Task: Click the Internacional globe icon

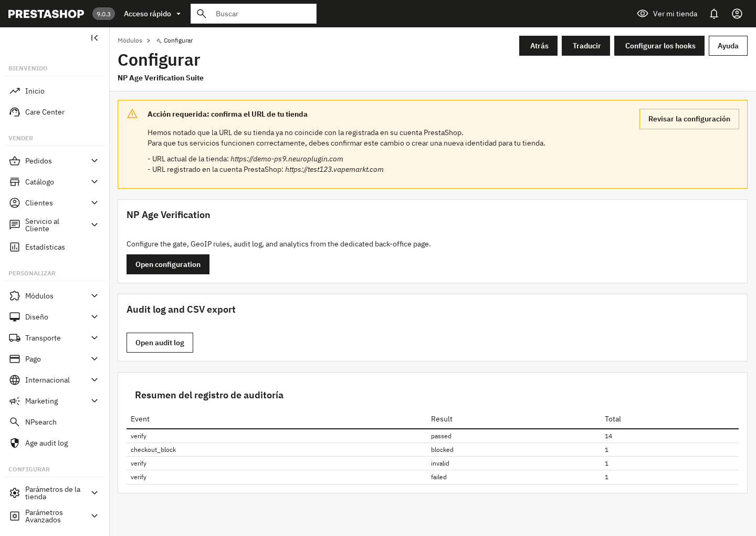Action: (15, 380)
